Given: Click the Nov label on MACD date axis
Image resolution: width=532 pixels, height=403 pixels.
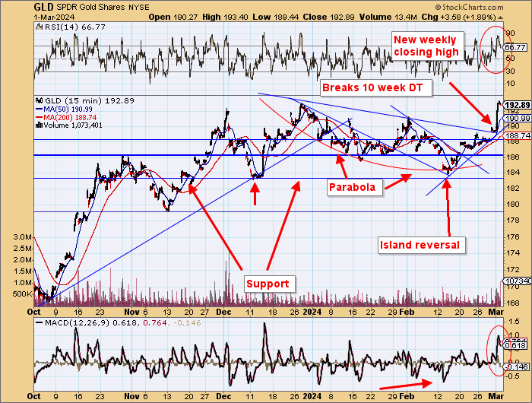Looking at the screenshot, I should coord(131,396).
